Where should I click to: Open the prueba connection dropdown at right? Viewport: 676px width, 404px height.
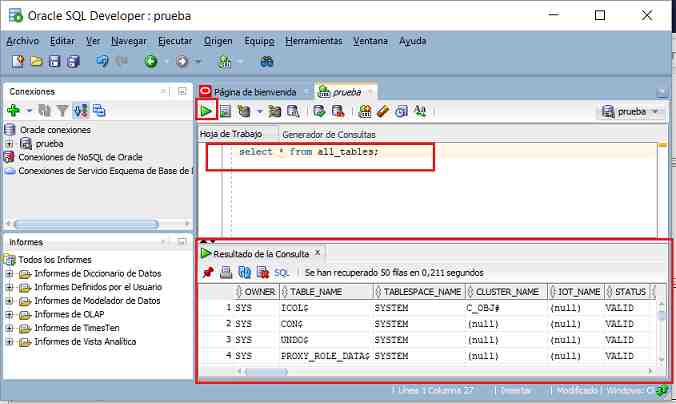click(656, 112)
